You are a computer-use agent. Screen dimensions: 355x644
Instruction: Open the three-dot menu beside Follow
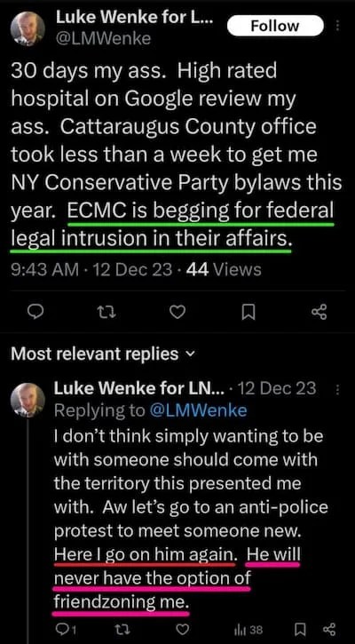coord(338,26)
